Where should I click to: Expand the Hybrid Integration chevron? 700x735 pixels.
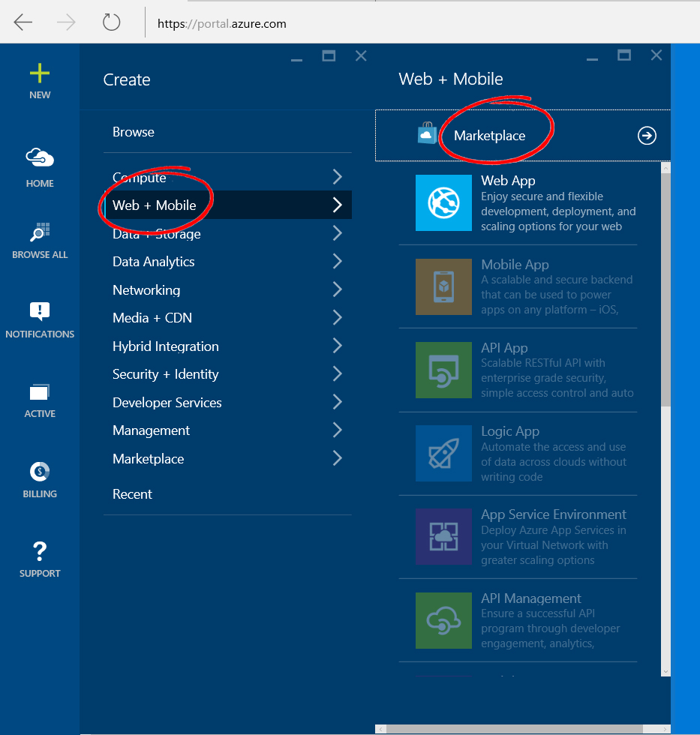tap(337, 346)
